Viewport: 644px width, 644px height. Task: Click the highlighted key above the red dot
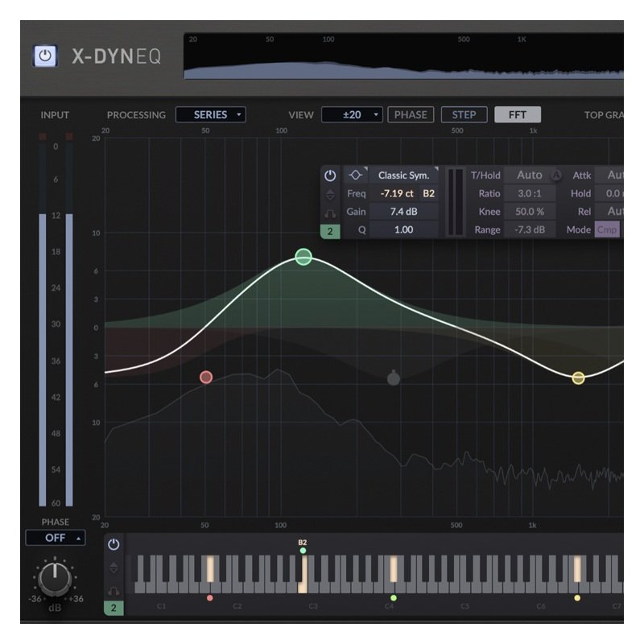[x=210, y=569]
